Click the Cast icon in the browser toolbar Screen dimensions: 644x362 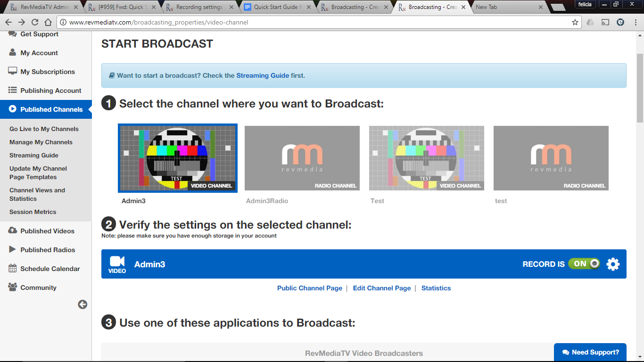click(x=605, y=22)
